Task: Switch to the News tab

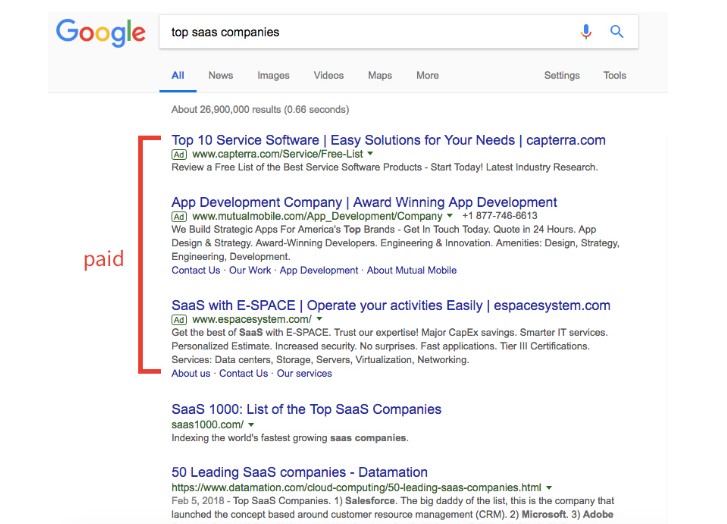Action: tap(220, 75)
